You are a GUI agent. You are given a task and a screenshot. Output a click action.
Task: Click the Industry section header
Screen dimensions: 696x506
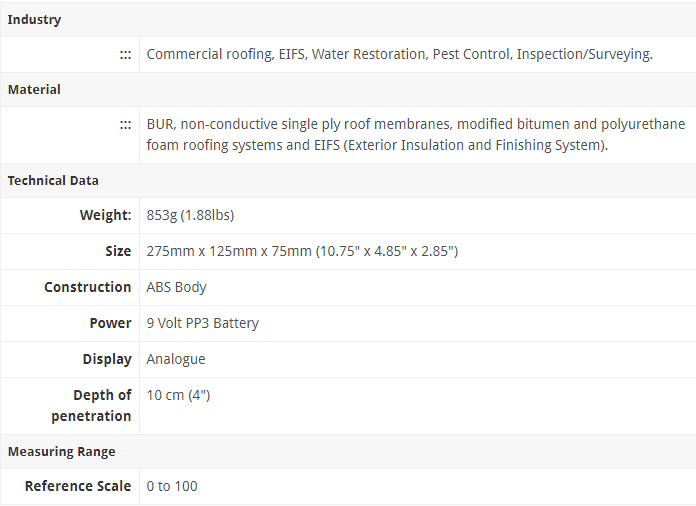point(35,20)
